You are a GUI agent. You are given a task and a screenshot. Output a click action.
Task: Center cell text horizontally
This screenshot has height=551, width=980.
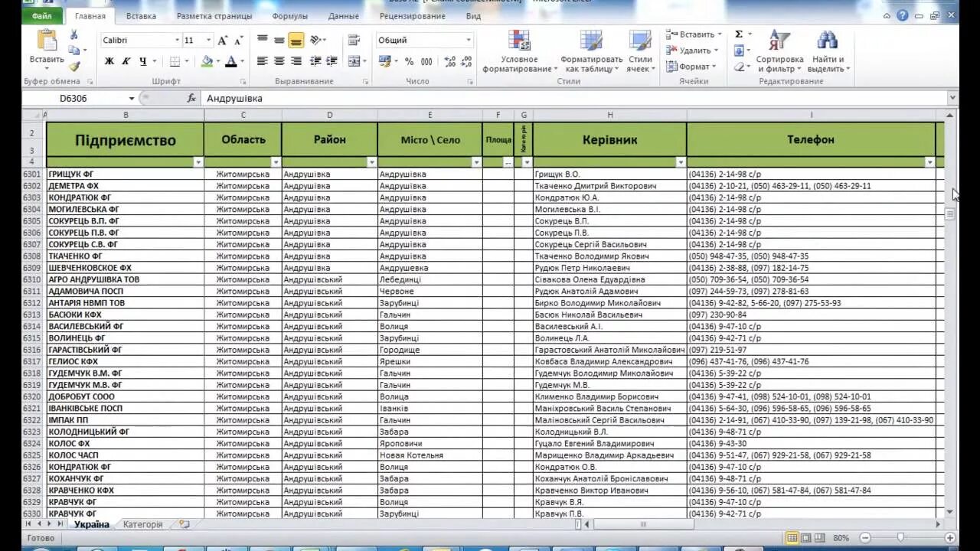click(x=279, y=61)
